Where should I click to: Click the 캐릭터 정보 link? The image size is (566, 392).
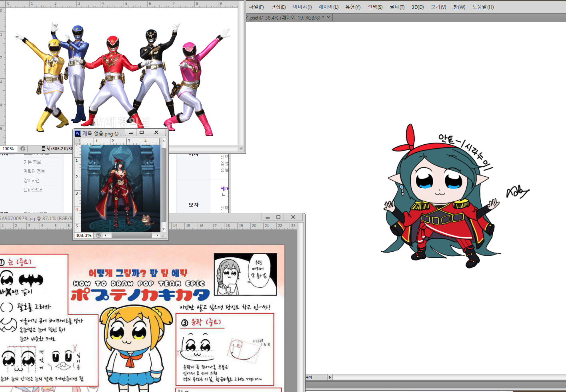(34, 171)
